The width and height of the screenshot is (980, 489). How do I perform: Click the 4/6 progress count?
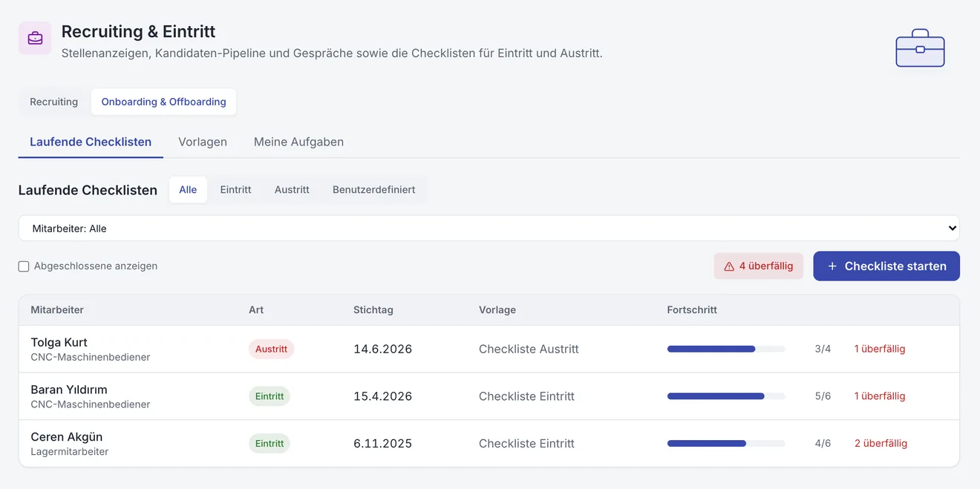[x=823, y=444]
